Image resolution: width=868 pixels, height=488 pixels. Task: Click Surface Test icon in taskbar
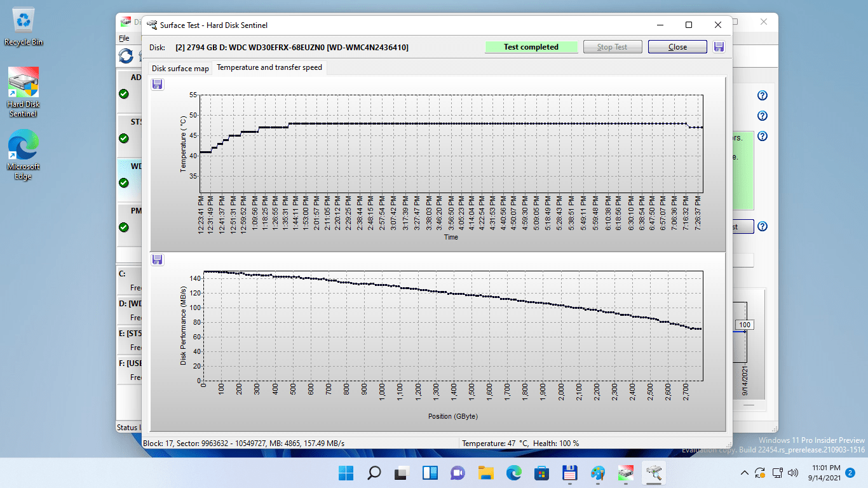click(x=654, y=473)
